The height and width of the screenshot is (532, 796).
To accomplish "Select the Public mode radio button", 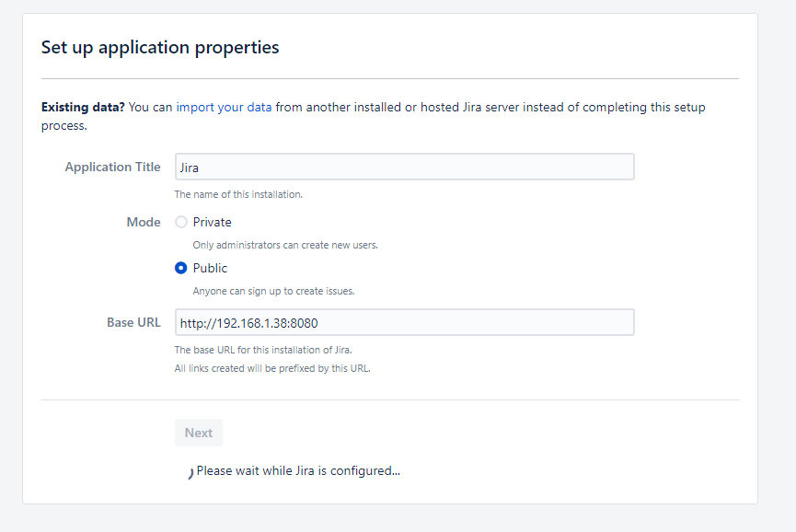I will click(x=180, y=268).
